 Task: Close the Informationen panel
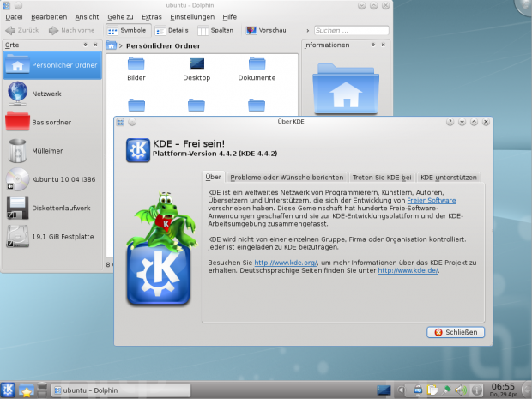384,45
